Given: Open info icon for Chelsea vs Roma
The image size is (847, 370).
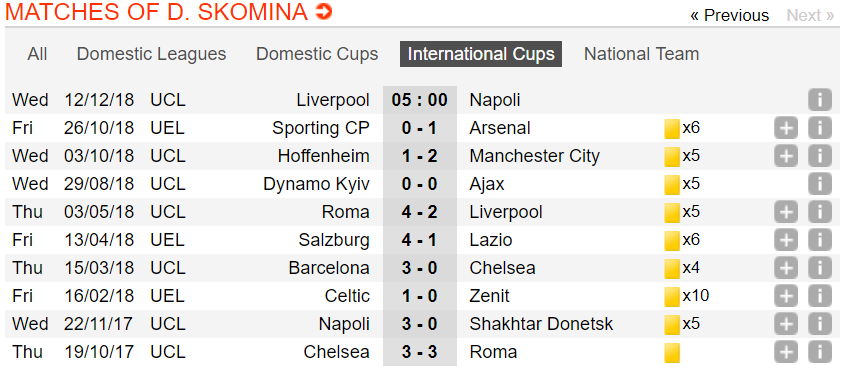Looking at the screenshot, I should tap(819, 352).
